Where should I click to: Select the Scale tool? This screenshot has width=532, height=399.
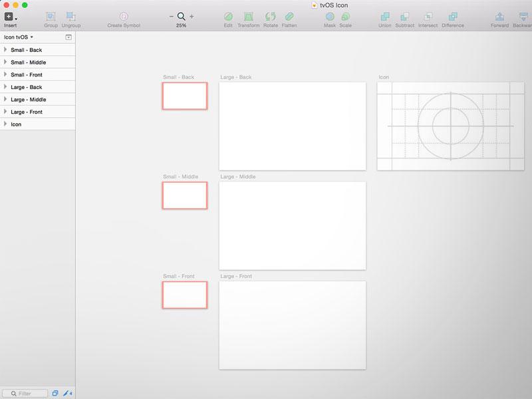346,18
